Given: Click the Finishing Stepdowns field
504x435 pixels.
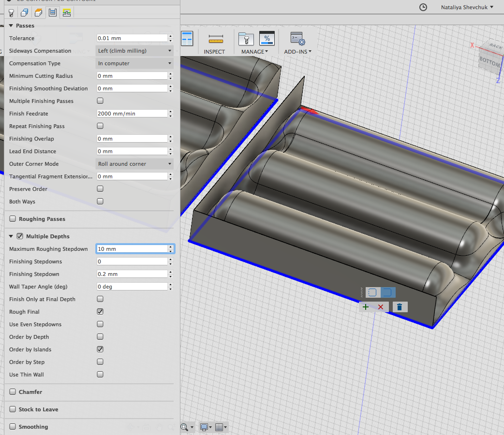Looking at the screenshot, I should [x=132, y=261].
